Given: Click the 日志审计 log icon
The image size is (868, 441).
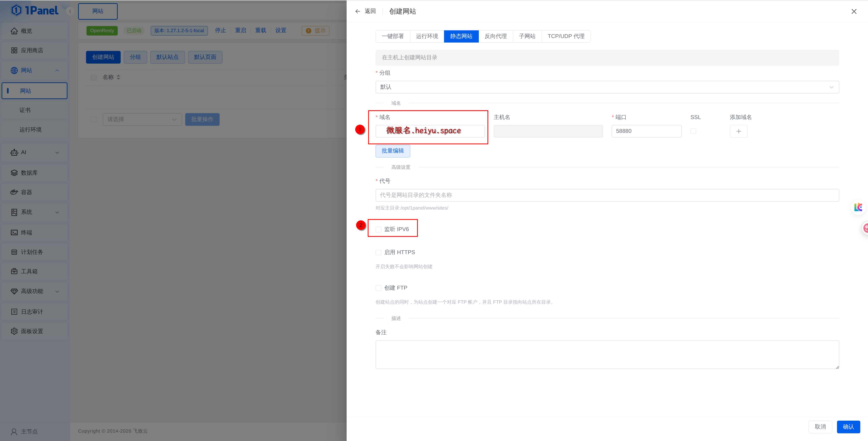Looking at the screenshot, I should click(x=14, y=312).
